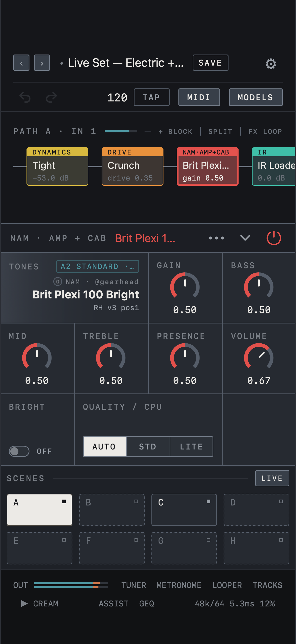The height and width of the screenshot is (644, 296).
Task: Open the A2 STANDARD tones dropdown
Action: coord(98,266)
